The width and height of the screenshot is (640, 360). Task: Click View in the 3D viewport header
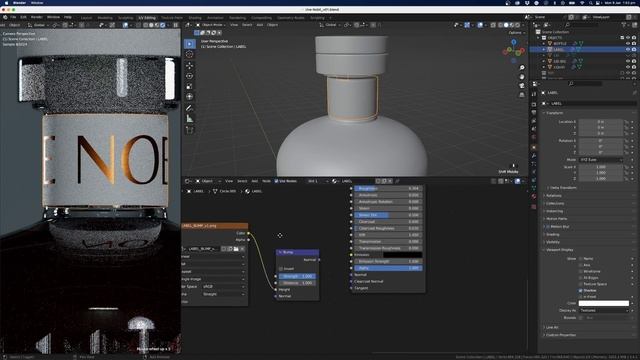tap(234, 25)
